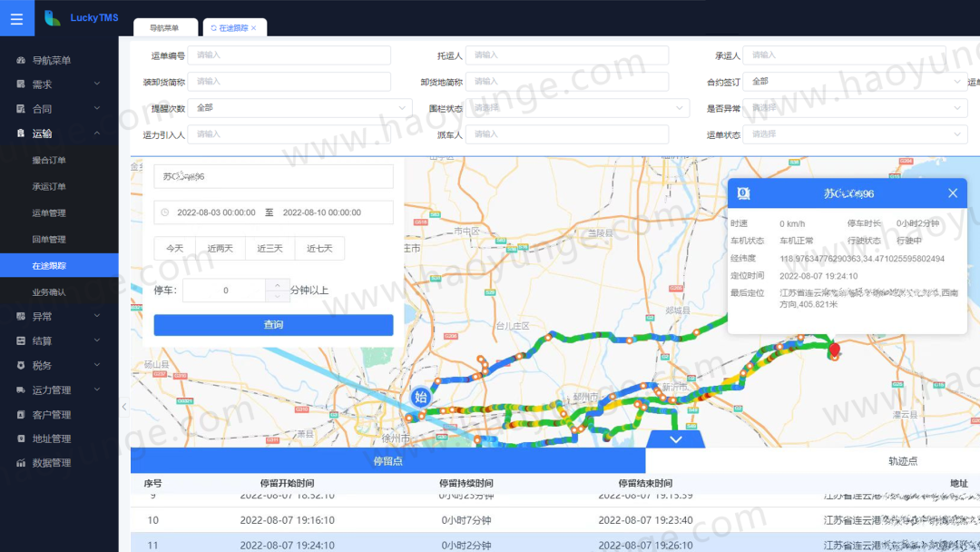Click the 始 start marker on map

[421, 397]
